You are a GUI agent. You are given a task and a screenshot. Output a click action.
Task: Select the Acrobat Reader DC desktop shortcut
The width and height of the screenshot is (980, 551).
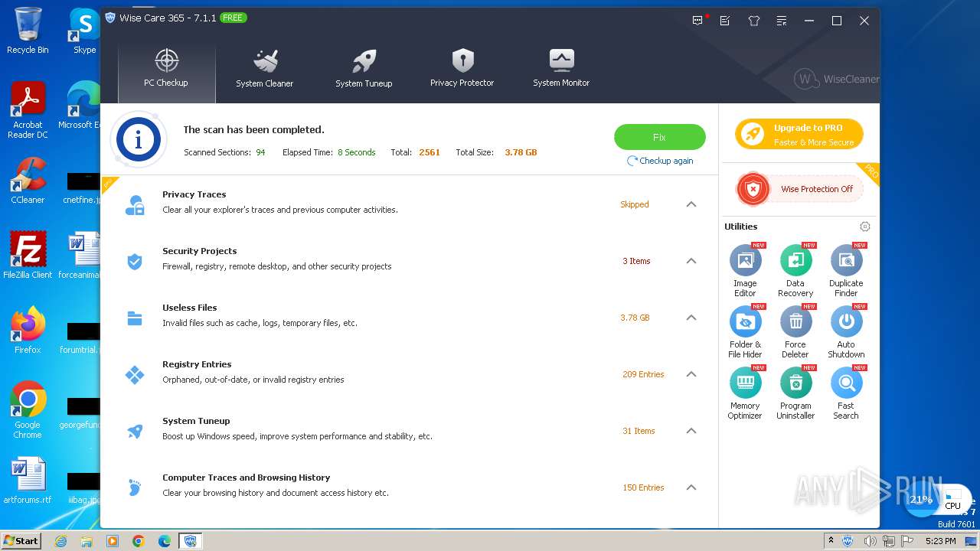point(28,110)
